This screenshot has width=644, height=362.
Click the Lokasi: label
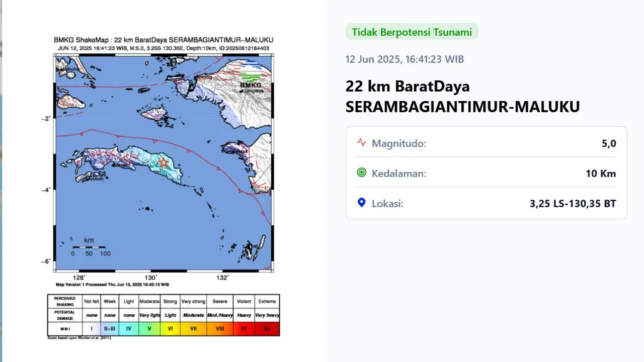387,204
